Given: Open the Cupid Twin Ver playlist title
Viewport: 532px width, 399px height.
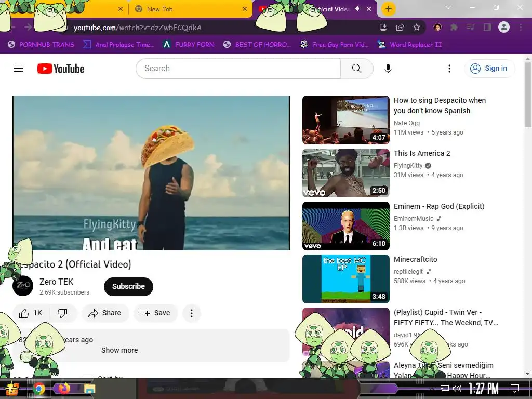Looking at the screenshot, I should pyautogui.click(x=446, y=317).
